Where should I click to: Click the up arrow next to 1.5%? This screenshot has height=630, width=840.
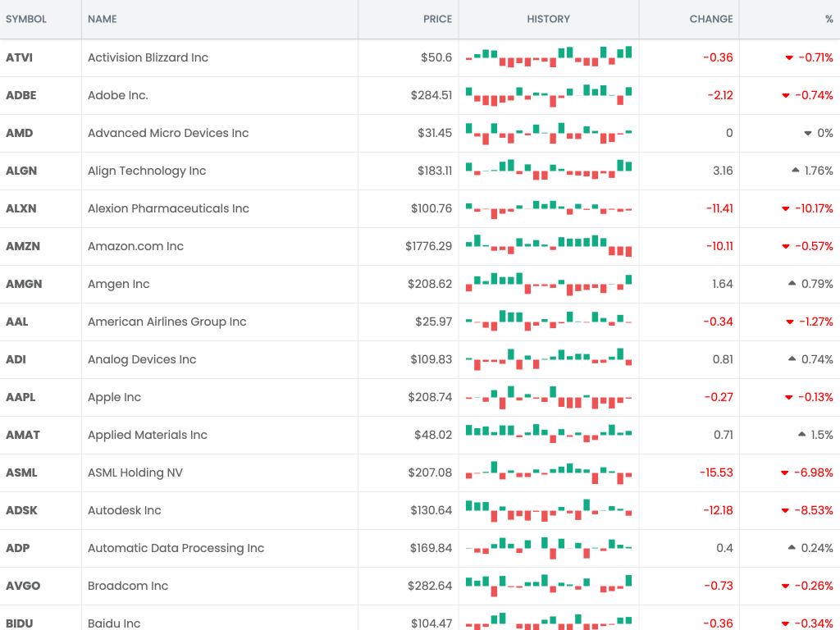(x=802, y=435)
